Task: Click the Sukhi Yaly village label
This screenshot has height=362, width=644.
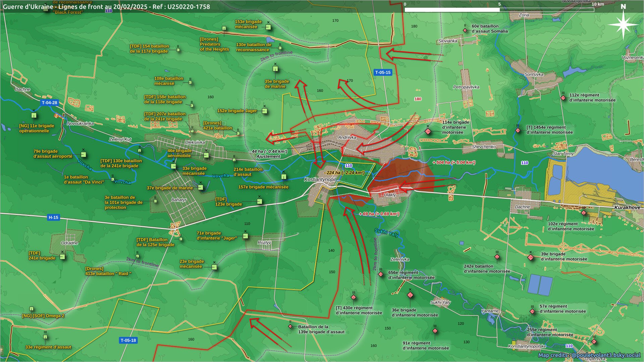Action: point(440,302)
